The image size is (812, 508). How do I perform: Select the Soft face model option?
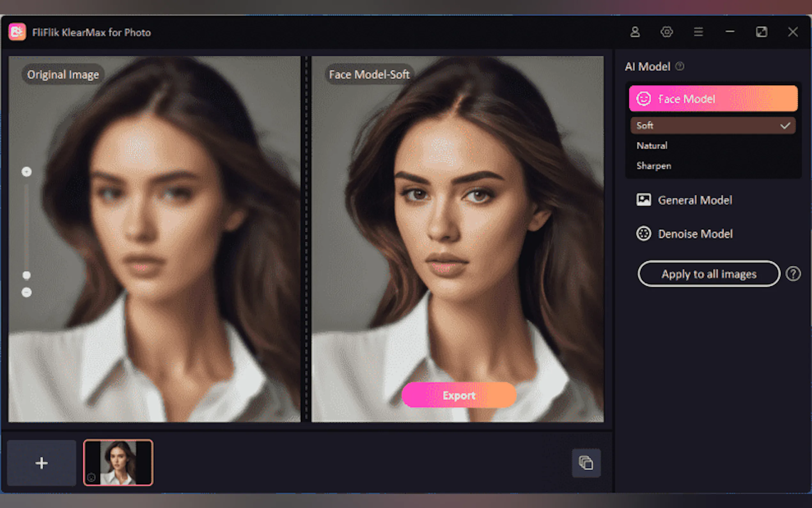point(713,126)
